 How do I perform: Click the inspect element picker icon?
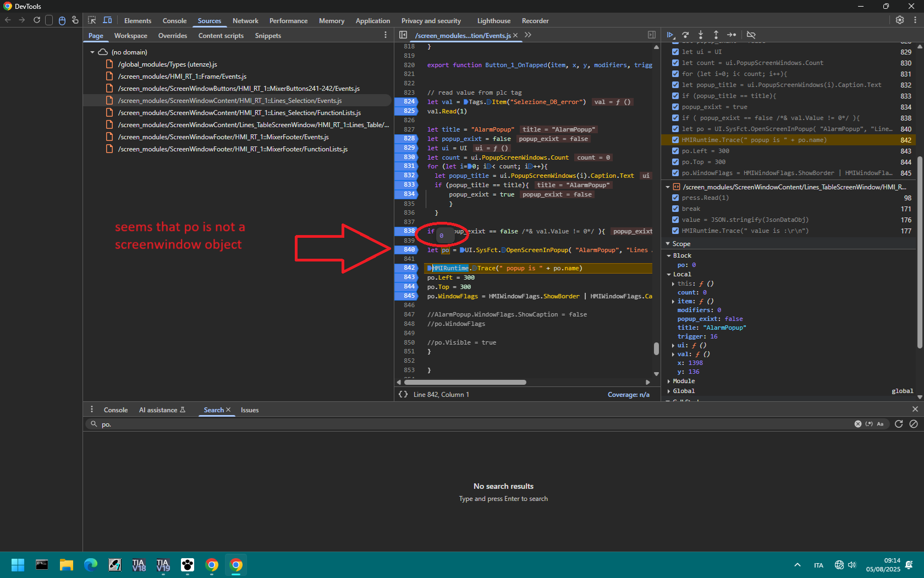pyautogui.click(x=92, y=20)
